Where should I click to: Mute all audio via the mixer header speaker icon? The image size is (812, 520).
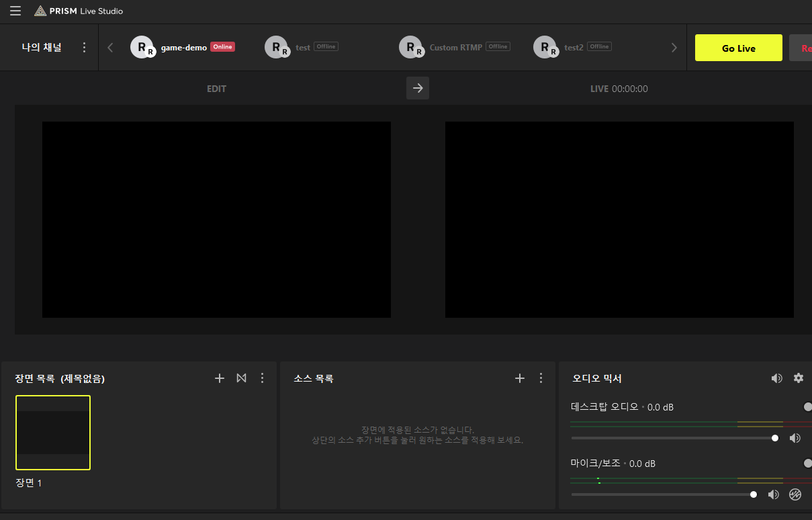pyautogui.click(x=776, y=378)
